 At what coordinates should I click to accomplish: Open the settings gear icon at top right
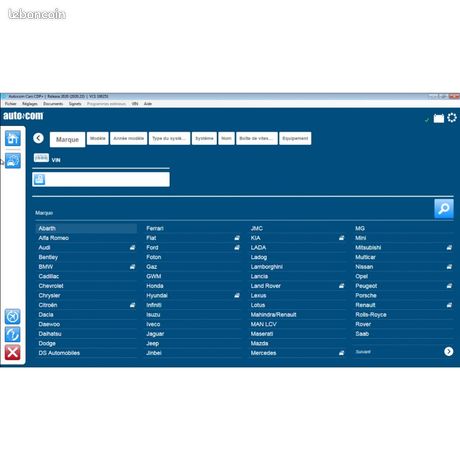click(x=452, y=118)
